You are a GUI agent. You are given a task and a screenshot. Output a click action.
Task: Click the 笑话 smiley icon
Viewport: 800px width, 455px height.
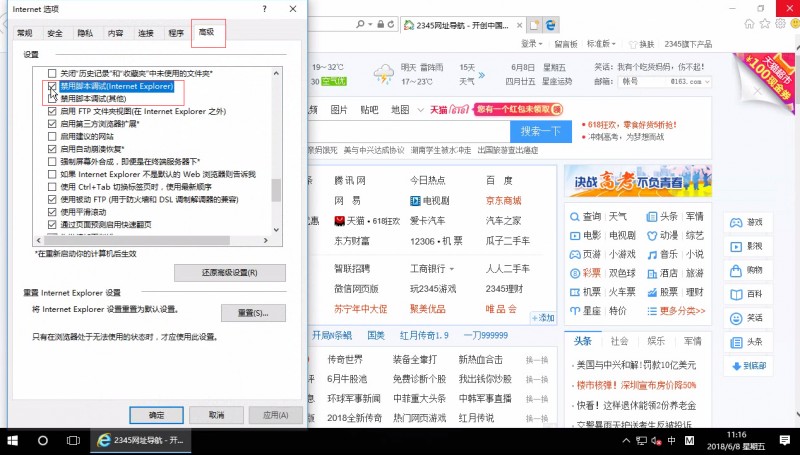click(x=736, y=318)
